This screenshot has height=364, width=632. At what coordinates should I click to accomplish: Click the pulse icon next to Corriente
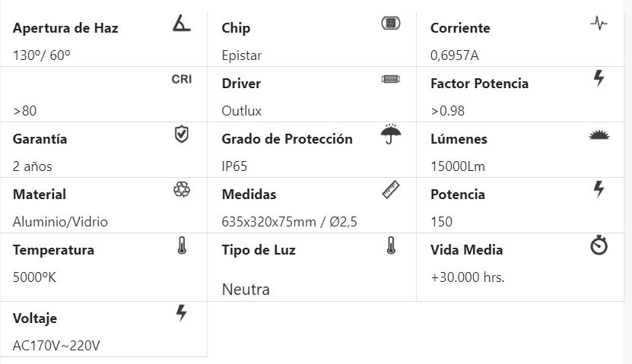pos(599,24)
